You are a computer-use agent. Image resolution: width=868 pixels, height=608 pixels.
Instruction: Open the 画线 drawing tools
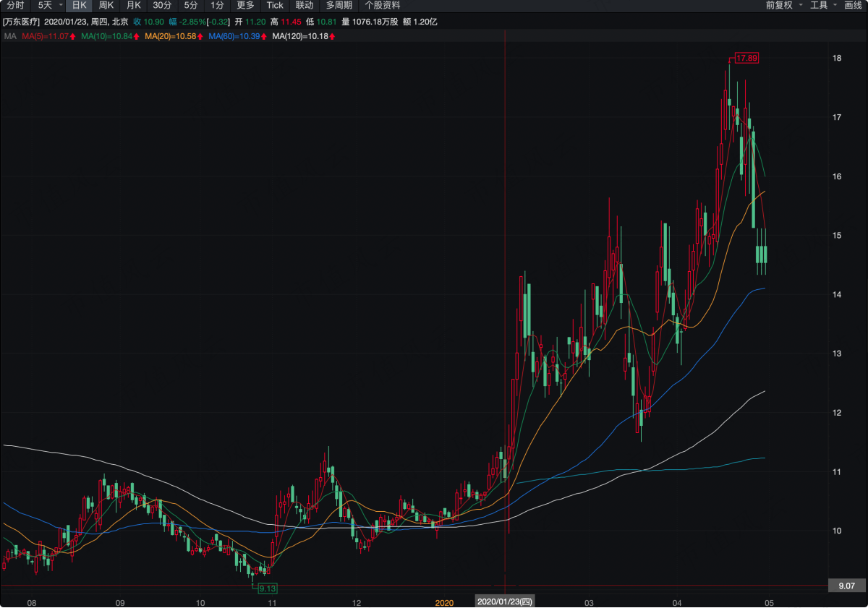click(x=854, y=5)
